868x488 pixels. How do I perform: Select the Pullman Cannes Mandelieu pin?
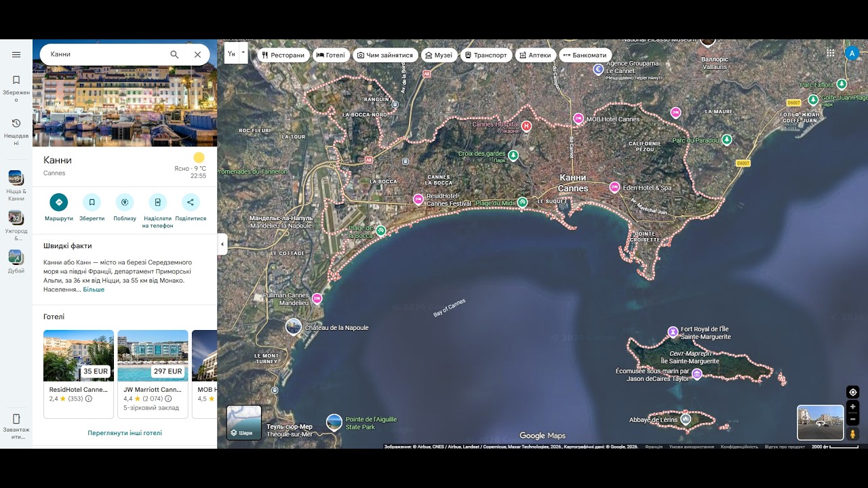[317, 298]
